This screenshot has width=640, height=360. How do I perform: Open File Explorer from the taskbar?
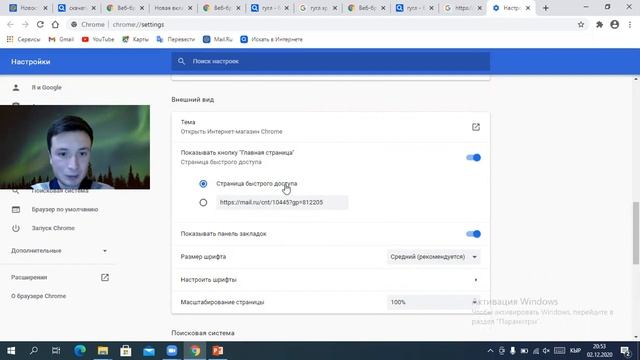(102, 351)
